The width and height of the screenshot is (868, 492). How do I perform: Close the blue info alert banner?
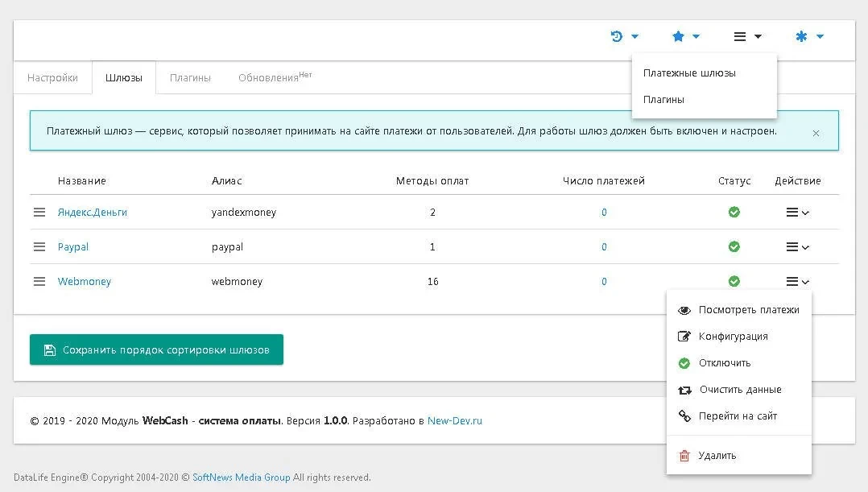coord(816,134)
